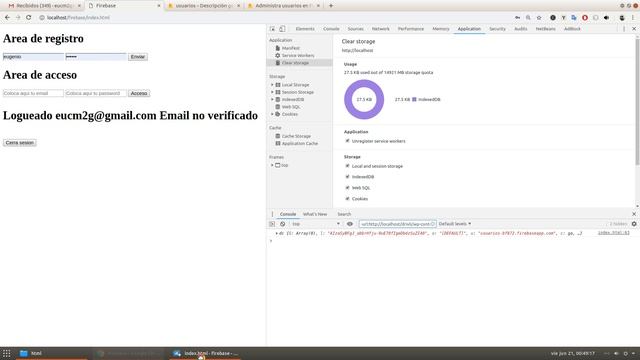Expand Local Storage tree node
This screenshot has width=640, height=360.
click(272, 85)
